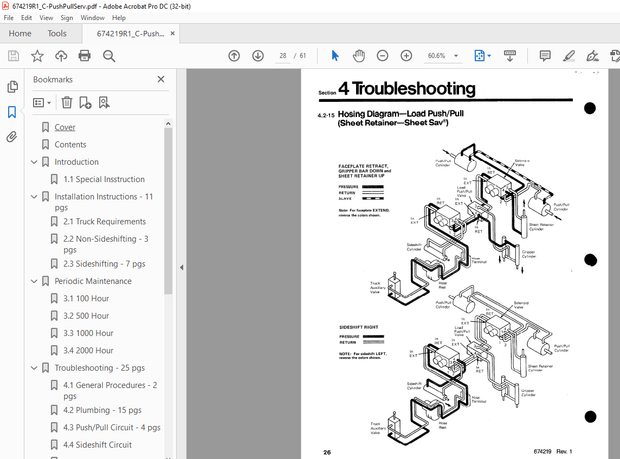
Task: Open 4.2 Plumbing bookmark
Action: [102, 410]
